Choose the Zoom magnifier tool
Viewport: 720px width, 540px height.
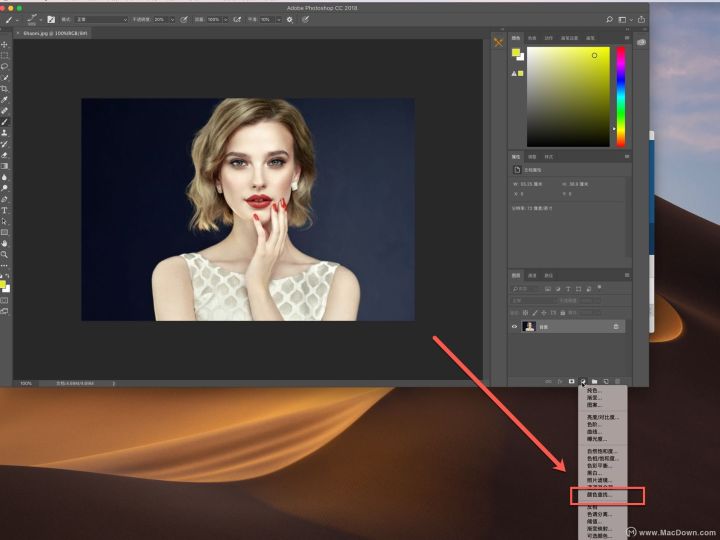(x=5, y=254)
